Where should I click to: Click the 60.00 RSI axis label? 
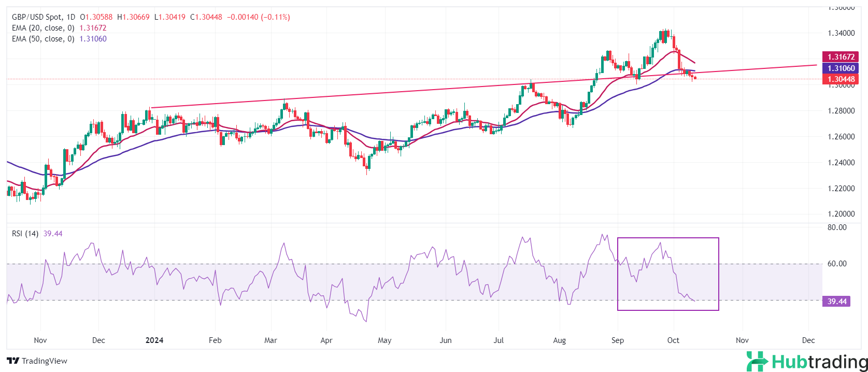pyautogui.click(x=836, y=264)
